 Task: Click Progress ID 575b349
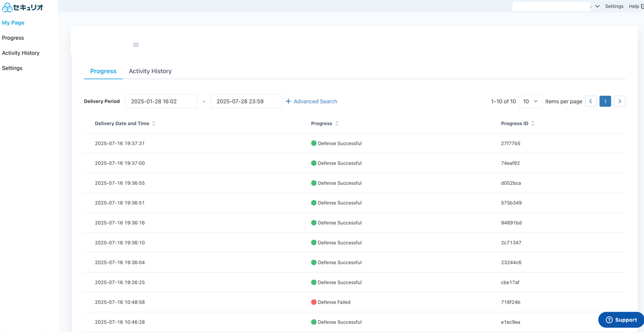click(x=512, y=203)
